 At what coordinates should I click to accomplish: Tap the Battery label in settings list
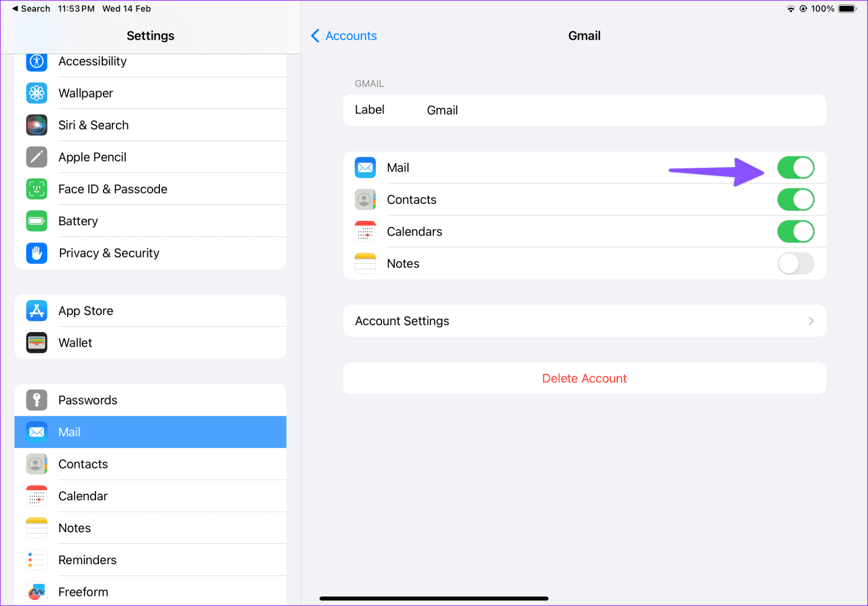point(78,221)
